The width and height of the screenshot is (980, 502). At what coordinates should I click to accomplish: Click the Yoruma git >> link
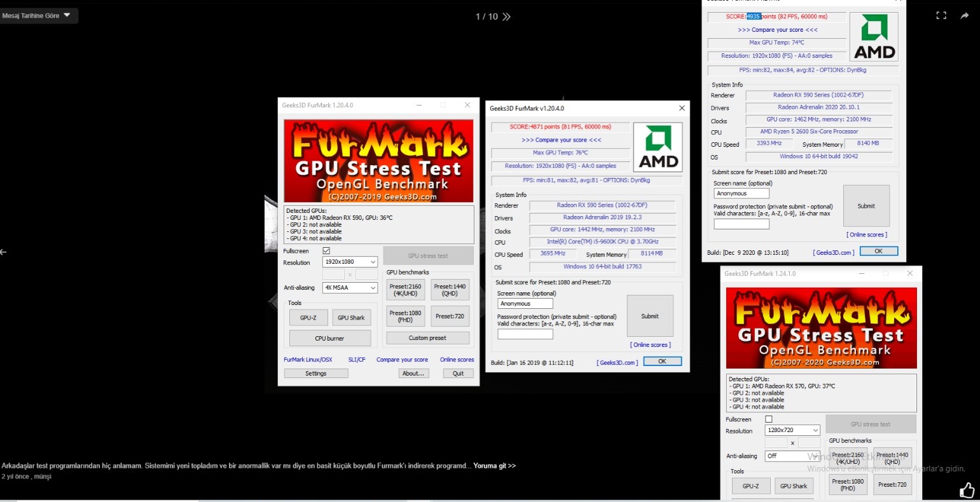click(x=494, y=466)
